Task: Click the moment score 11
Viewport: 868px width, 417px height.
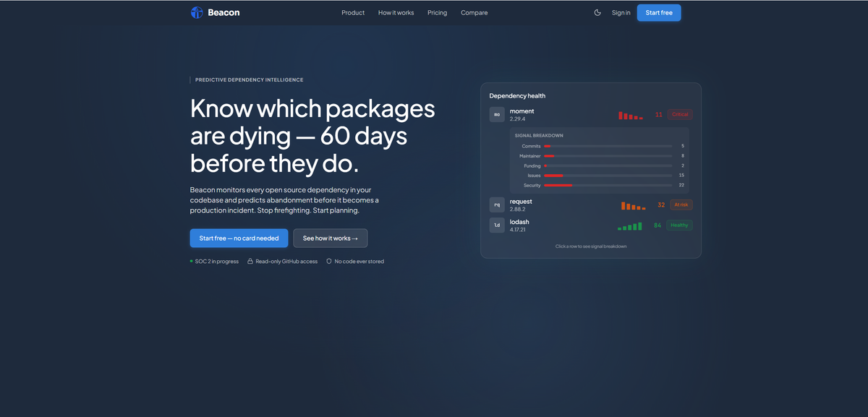Action: pos(659,114)
